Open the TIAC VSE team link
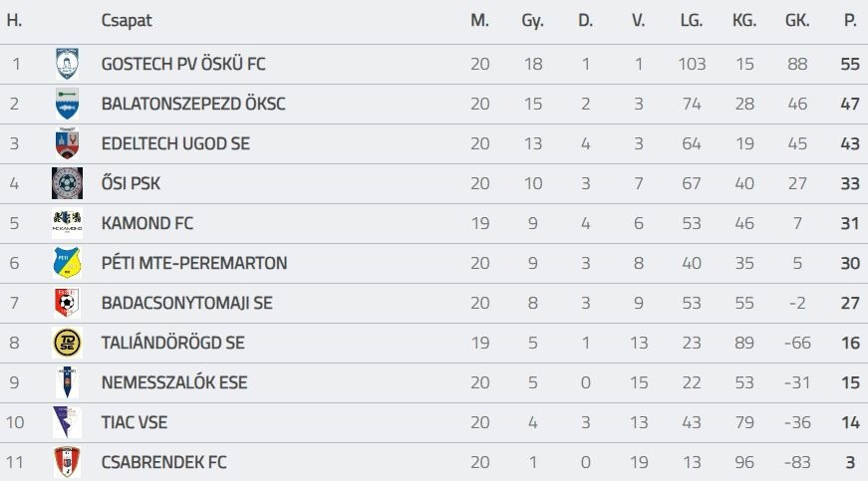 point(135,423)
